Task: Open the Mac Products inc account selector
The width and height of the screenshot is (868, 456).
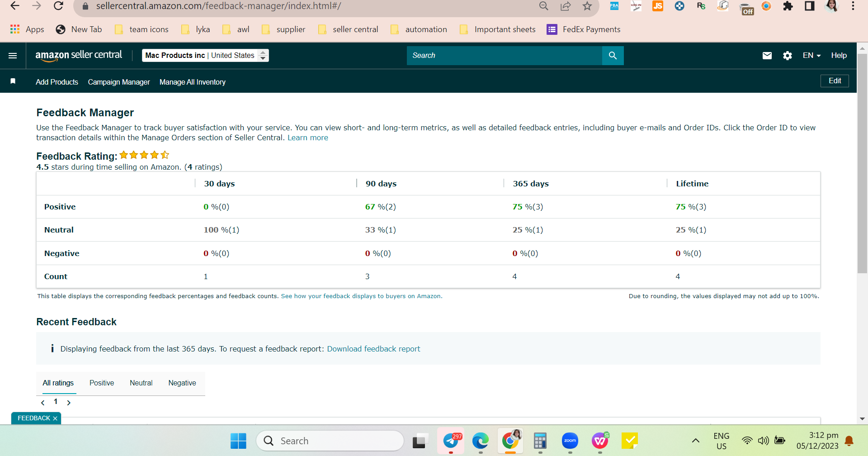Action: coord(205,55)
